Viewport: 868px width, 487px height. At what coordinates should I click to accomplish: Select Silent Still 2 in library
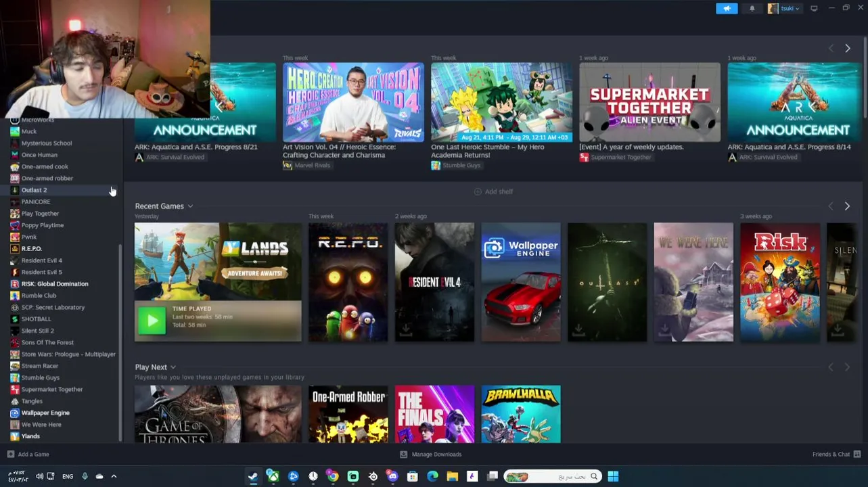(37, 331)
